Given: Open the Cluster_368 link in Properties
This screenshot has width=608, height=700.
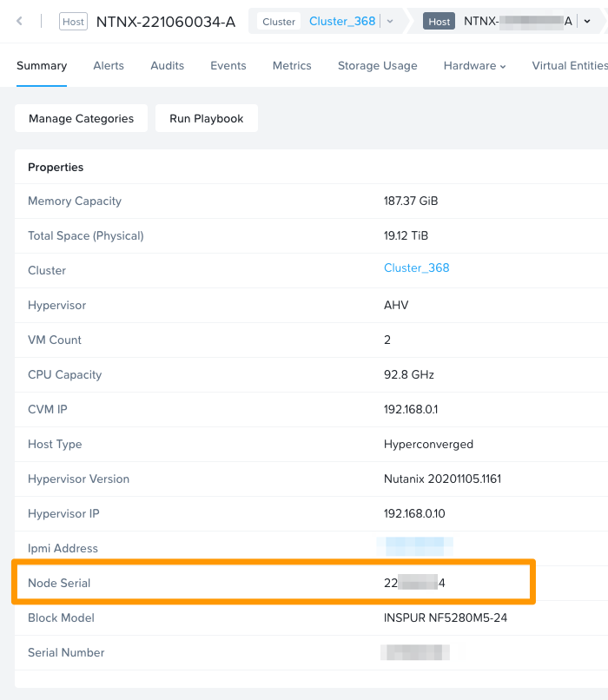Looking at the screenshot, I should coord(417,268).
